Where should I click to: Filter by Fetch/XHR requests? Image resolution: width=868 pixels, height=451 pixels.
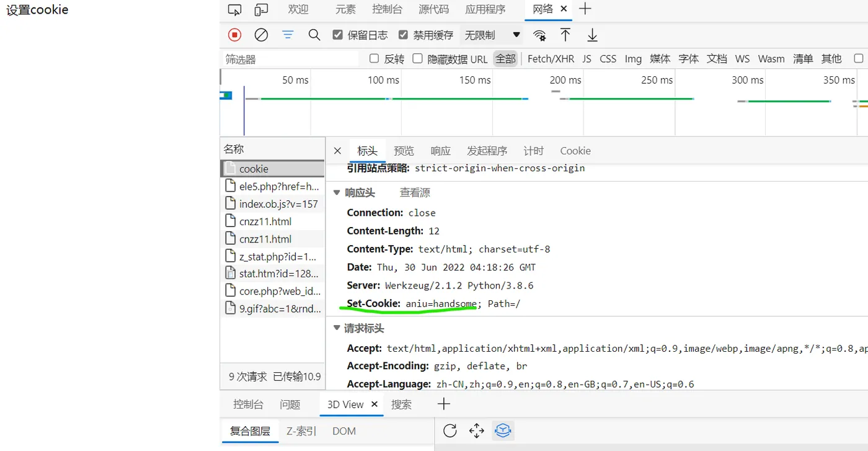(x=551, y=59)
